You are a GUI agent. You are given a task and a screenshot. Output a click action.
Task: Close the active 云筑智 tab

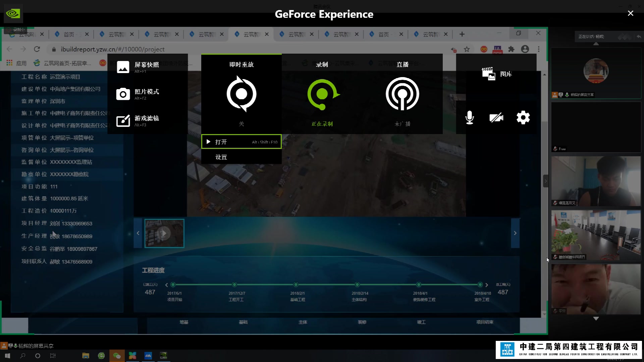pos(267,34)
